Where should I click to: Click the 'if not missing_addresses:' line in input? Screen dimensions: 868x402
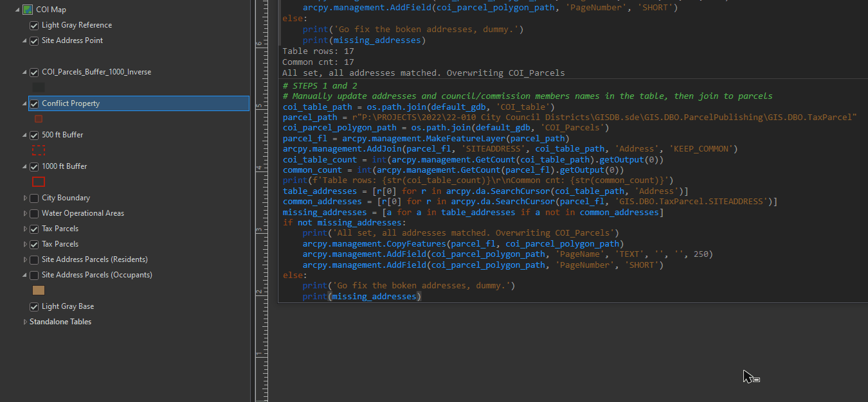point(345,223)
